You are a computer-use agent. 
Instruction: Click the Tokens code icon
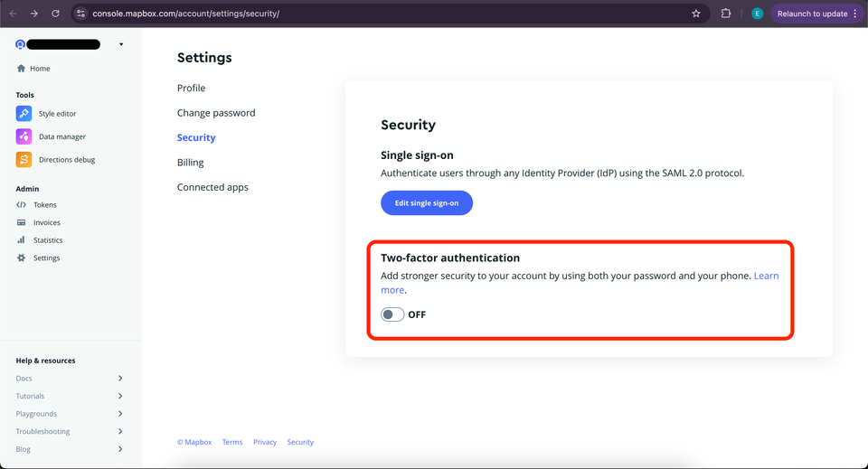[x=22, y=205]
